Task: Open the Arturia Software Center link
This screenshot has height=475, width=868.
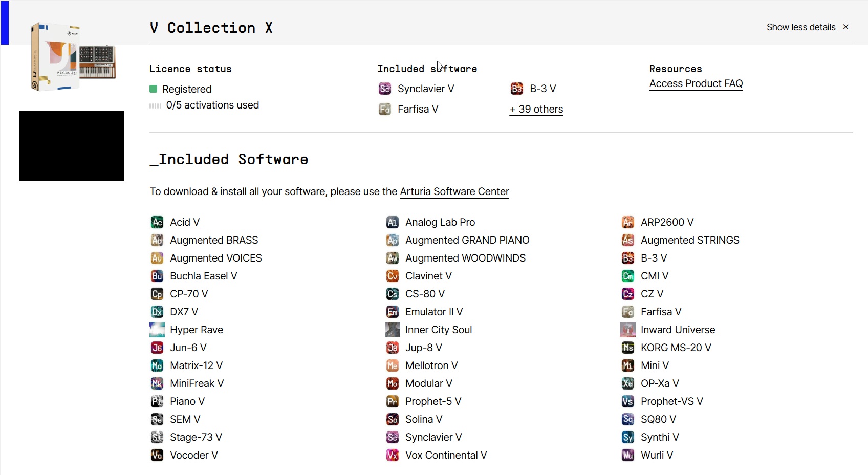Action: coord(454,191)
